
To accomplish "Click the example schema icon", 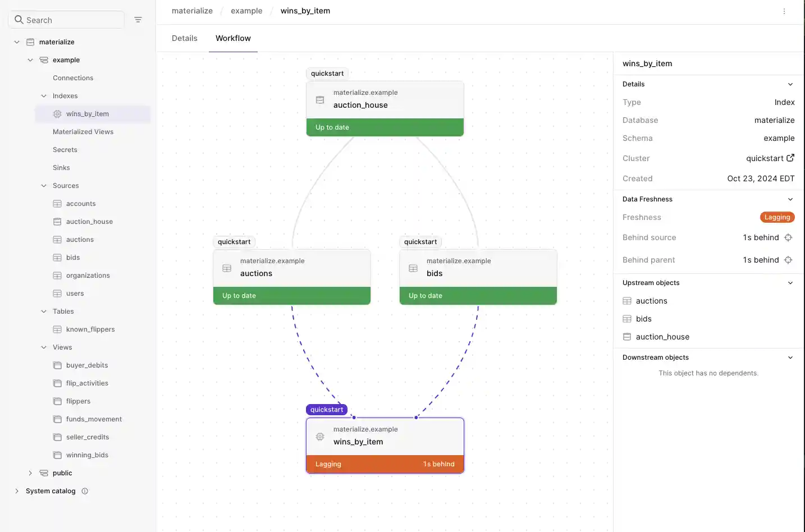I will point(43,59).
